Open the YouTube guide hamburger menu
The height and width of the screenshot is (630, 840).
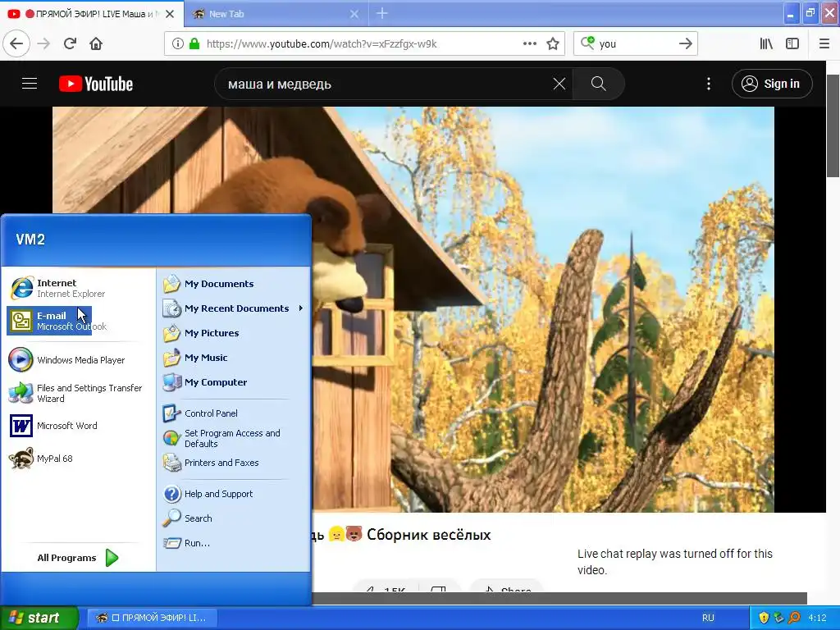pos(30,84)
